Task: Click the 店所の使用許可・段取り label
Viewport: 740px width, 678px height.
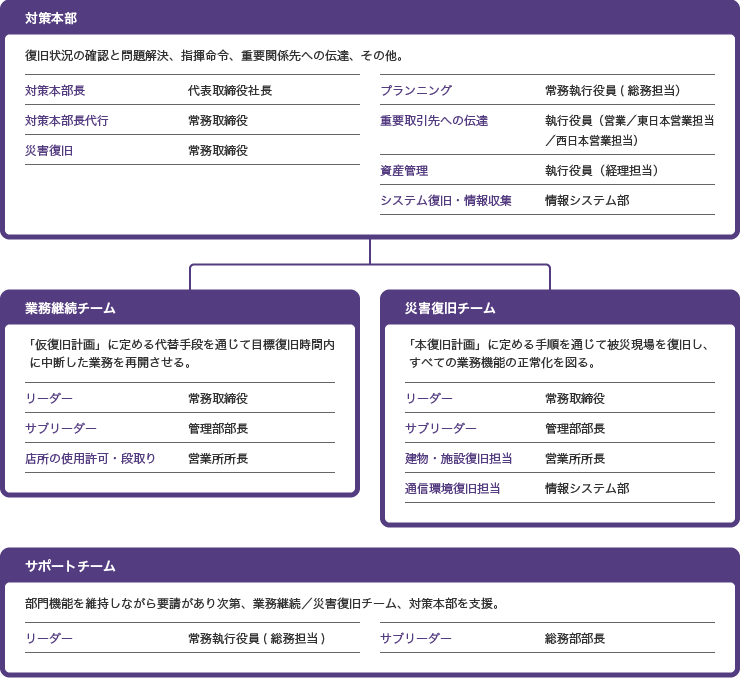Action: 90,458
